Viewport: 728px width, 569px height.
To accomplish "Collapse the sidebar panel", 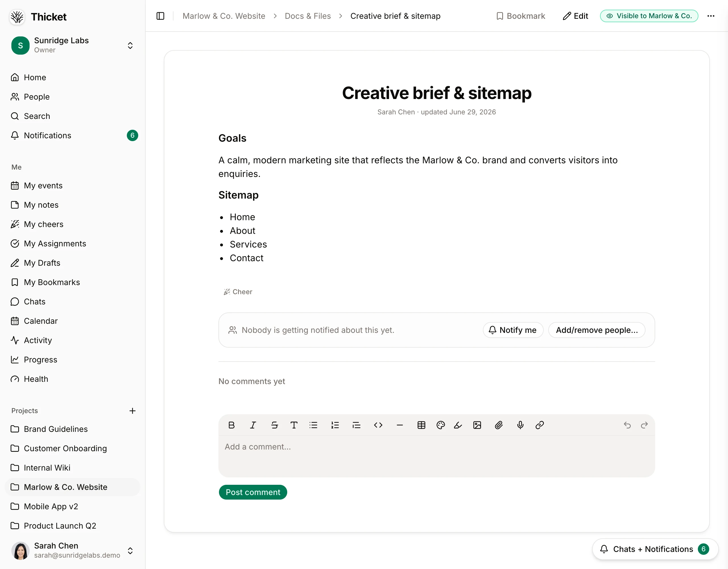I will 160,16.
